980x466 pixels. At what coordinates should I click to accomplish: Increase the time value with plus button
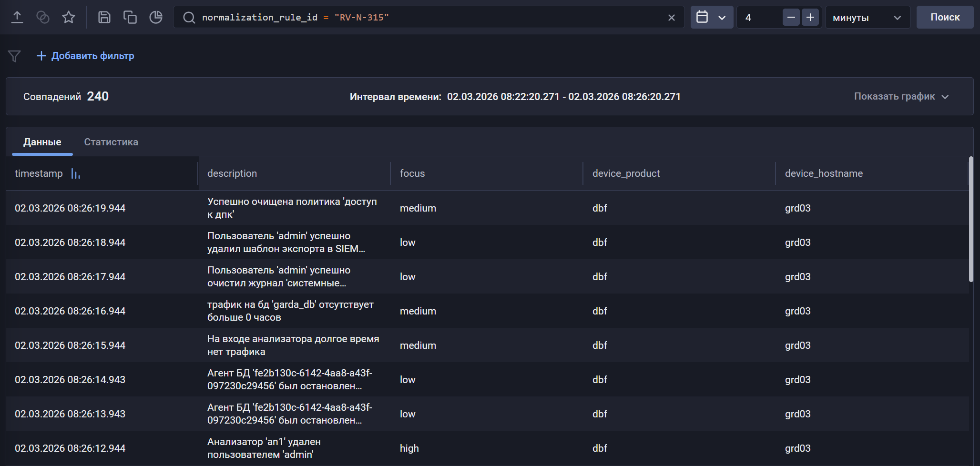pyautogui.click(x=810, y=18)
